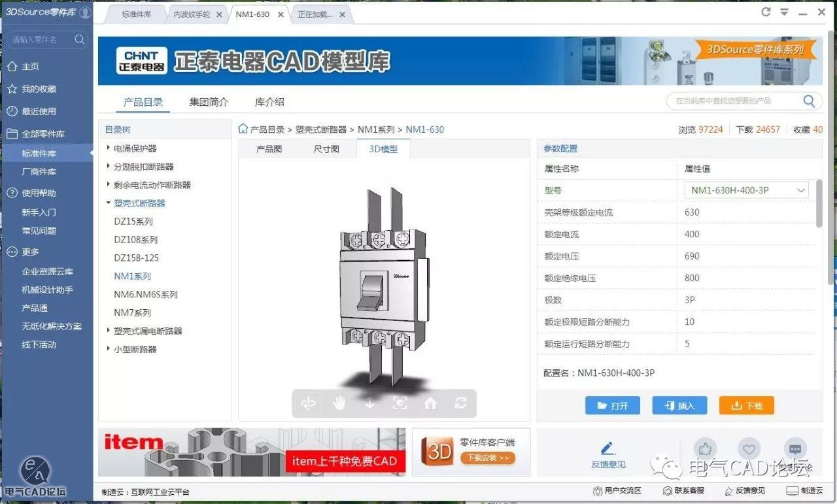
Task: Switch to 尺寸图 view tab
Action: [326, 149]
